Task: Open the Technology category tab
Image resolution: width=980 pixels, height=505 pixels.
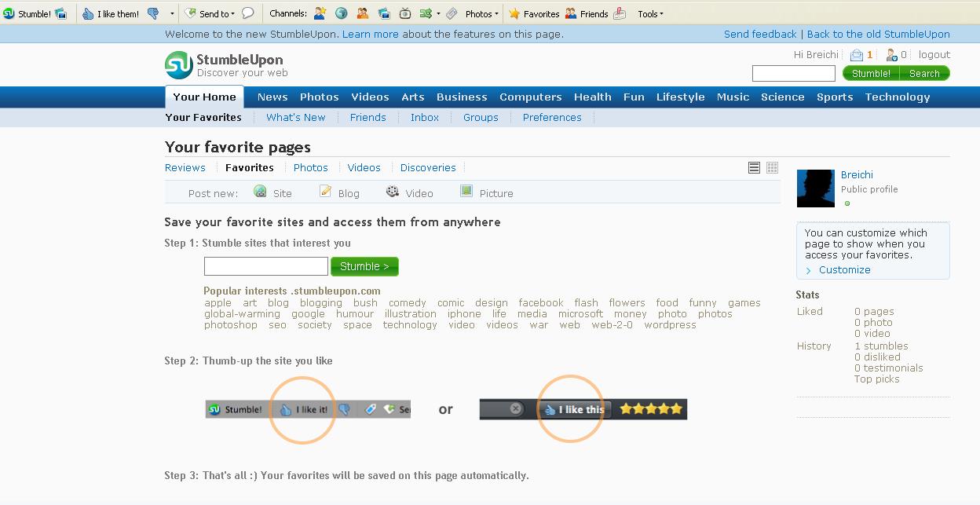Action: coord(898,97)
